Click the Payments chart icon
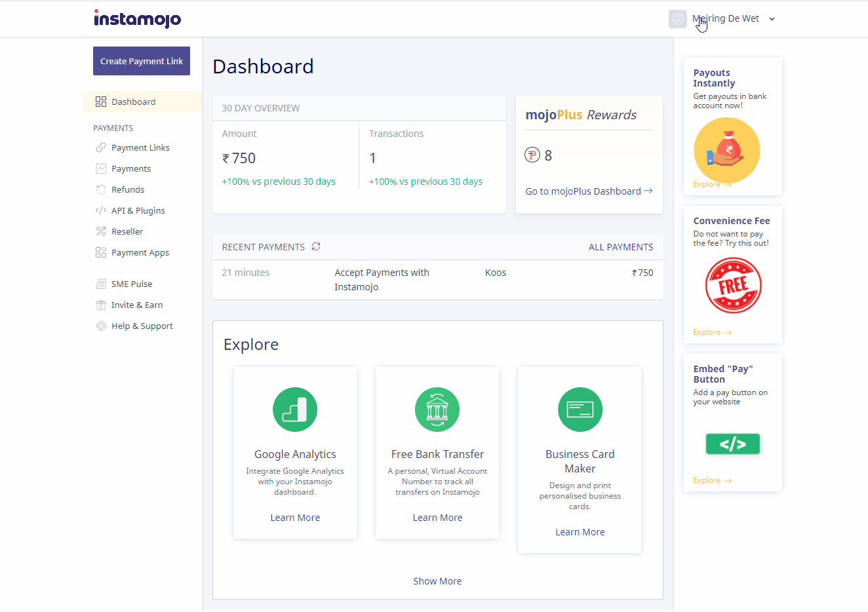 tap(101, 168)
